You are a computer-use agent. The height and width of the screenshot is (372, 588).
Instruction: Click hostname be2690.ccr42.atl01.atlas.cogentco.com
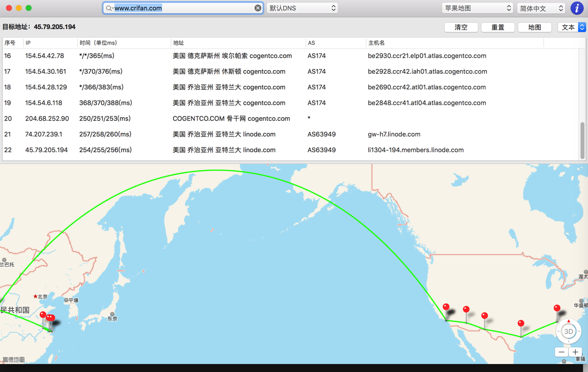point(426,87)
